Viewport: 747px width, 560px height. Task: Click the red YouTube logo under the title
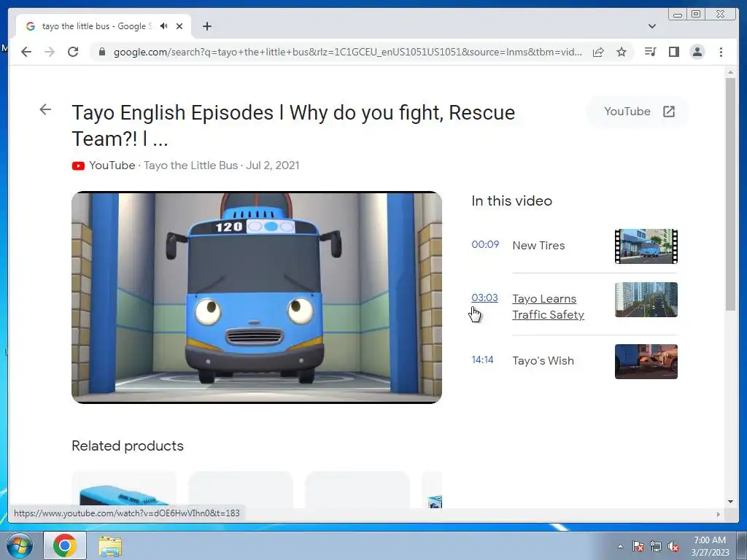78,166
